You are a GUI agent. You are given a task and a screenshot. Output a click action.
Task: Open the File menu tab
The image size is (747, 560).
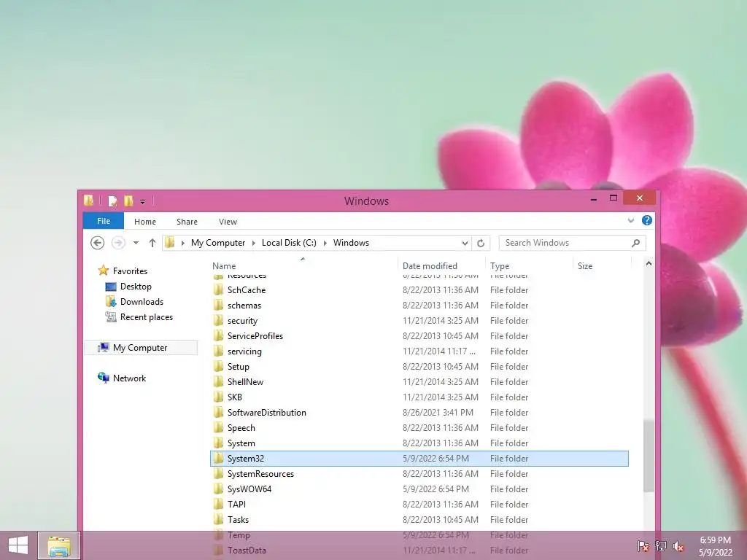point(104,221)
